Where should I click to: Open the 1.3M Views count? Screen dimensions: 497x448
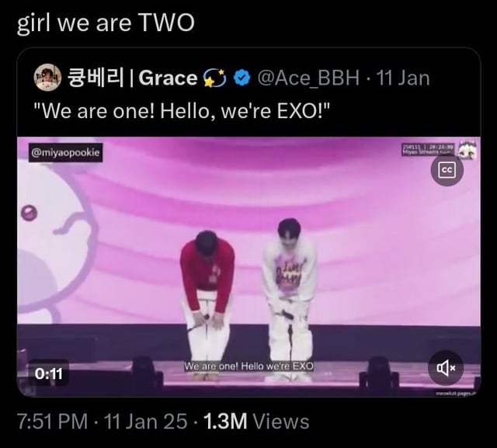pos(256,422)
